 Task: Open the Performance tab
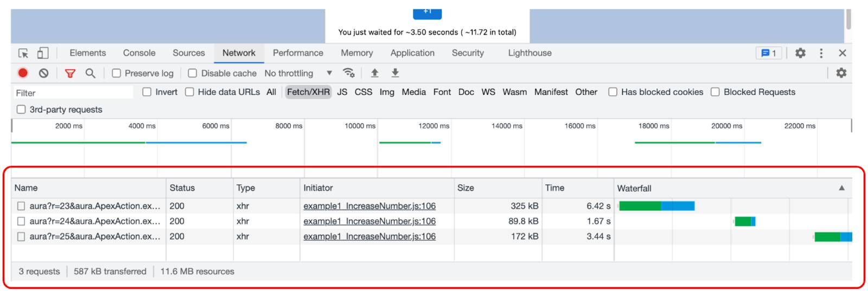[x=298, y=53]
